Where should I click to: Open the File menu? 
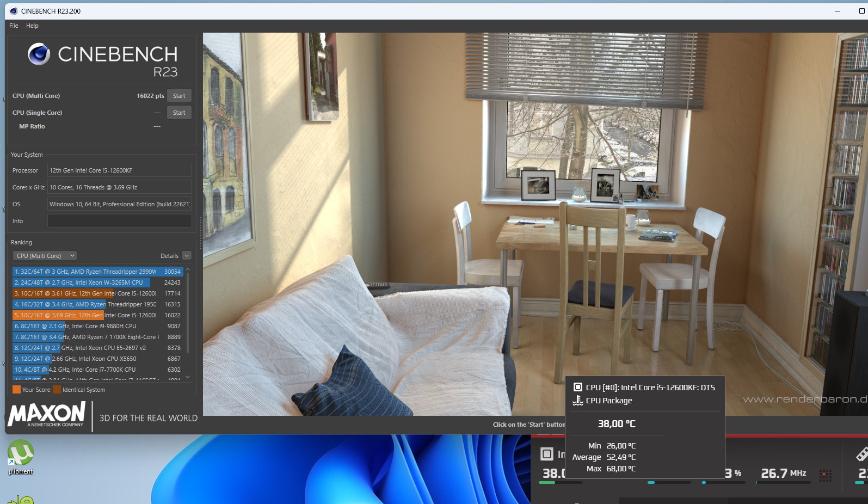tap(14, 26)
